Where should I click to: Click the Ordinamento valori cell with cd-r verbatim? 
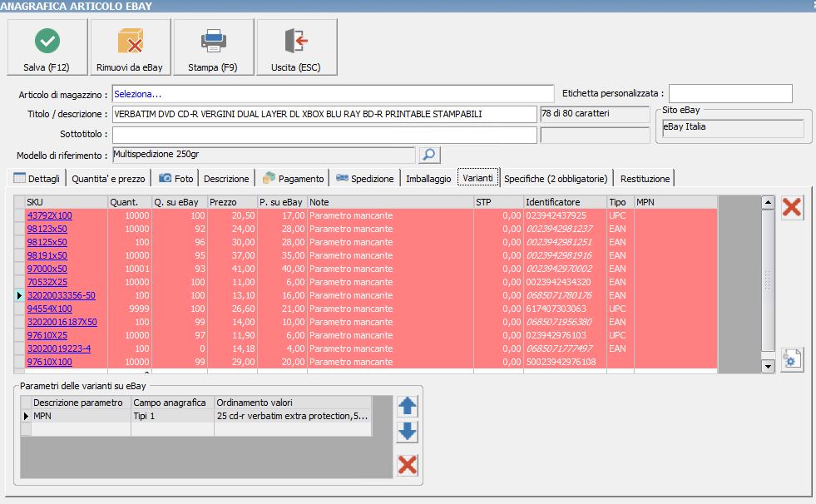pyautogui.click(x=293, y=416)
